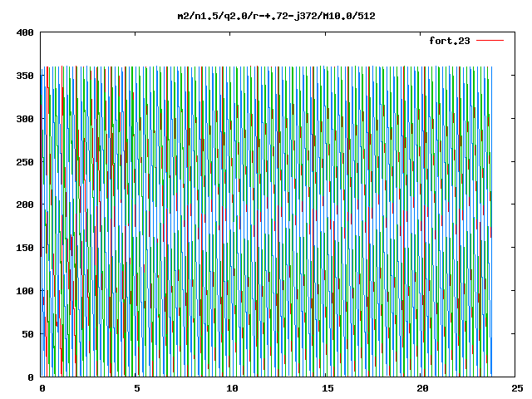Click the y-axis label 150
Screen dimensions: 532x399
pos(25,248)
